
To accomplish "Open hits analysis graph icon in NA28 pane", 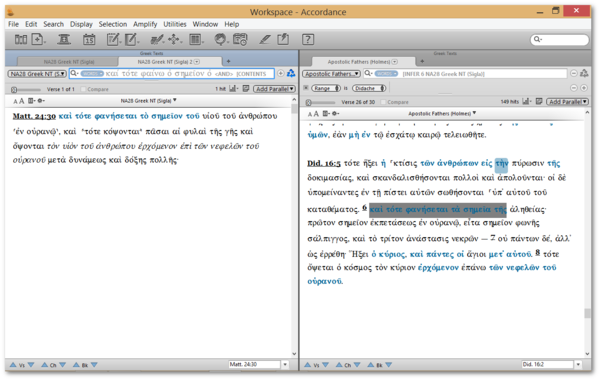I will [x=233, y=89].
